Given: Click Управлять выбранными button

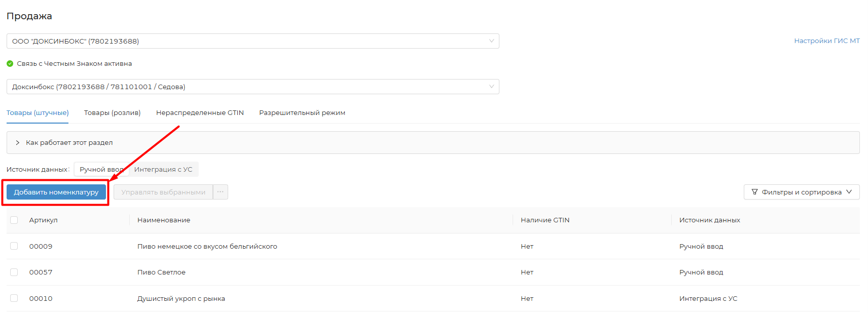Looking at the screenshot, I should click(163, 192).
